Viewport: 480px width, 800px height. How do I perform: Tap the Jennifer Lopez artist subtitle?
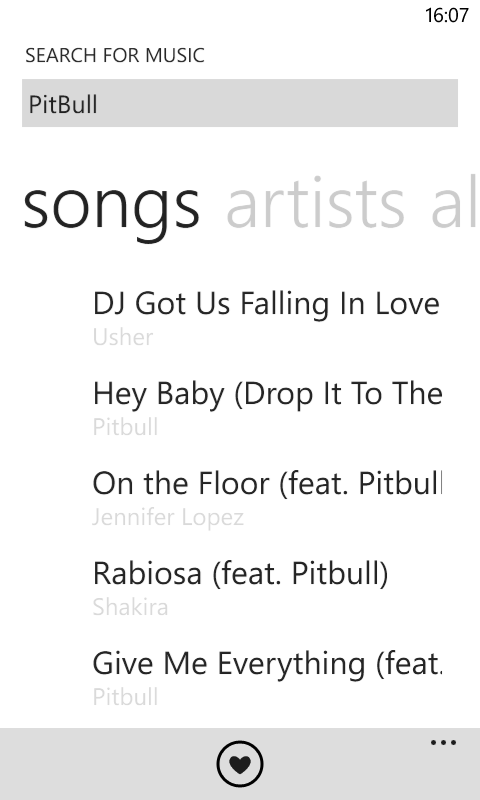click(x=168, y=517)
